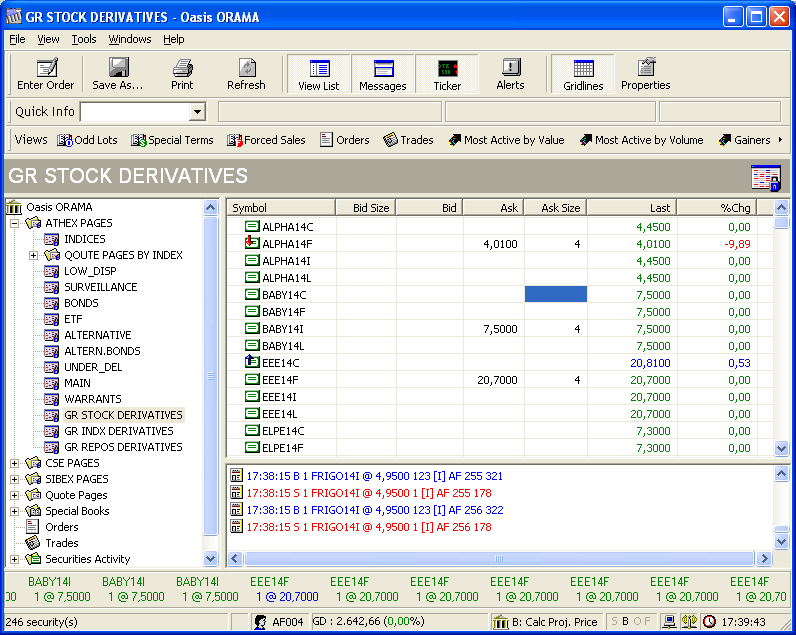Open the Properties dialog

click(x=646, y=74)
